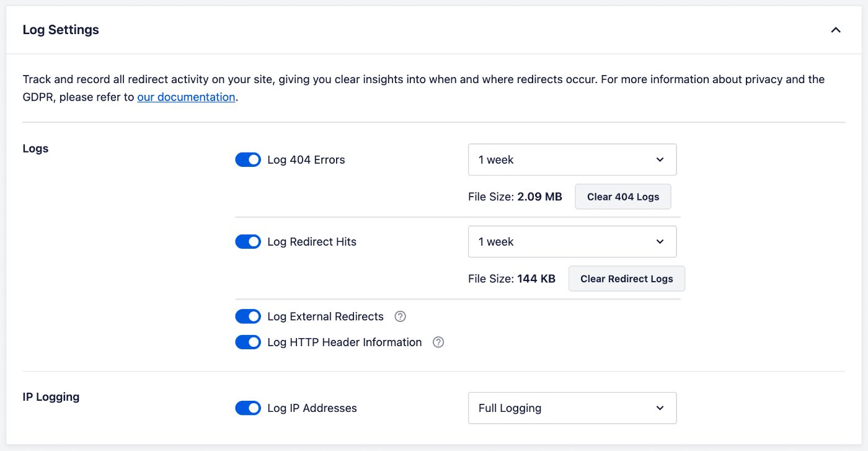The height and width of the screenshot is (451, 868).
Task: Click the collapse chevron icon at top right
Action: coord(835,29)
